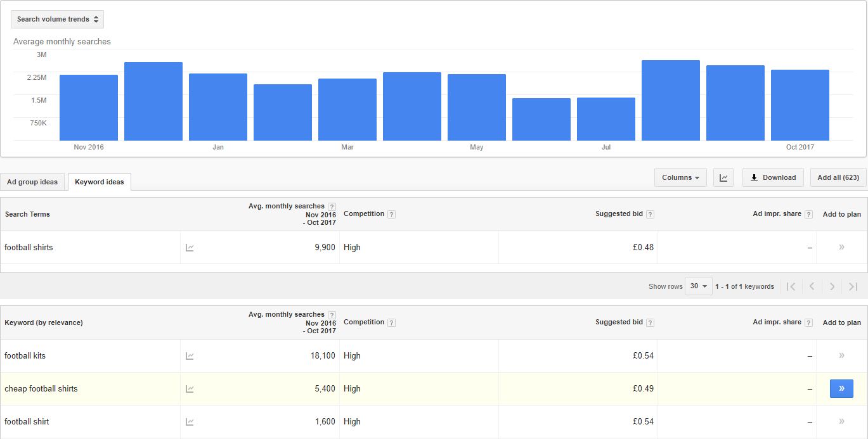Click trend icon for cheap football shirts
Image resolution: width=868 pixels, height=439 pixels.
point(190,389)
